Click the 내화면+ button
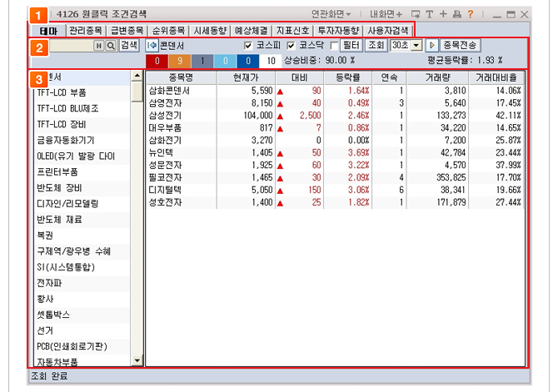The image size is (558, 392). click(386, 14)
